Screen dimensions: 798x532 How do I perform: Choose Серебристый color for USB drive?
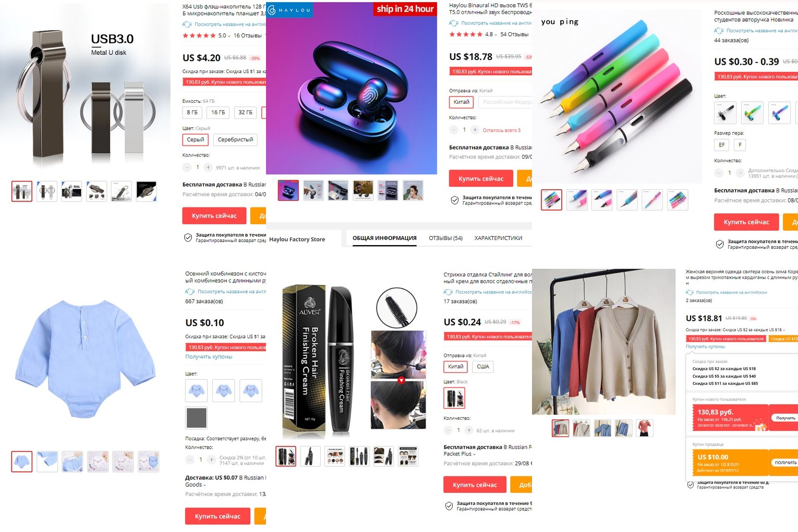pyautogui.click(x=235, y=140)
